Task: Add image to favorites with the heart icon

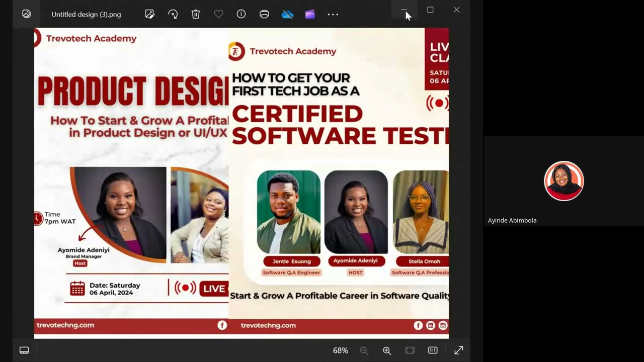Action: point(218,14)
